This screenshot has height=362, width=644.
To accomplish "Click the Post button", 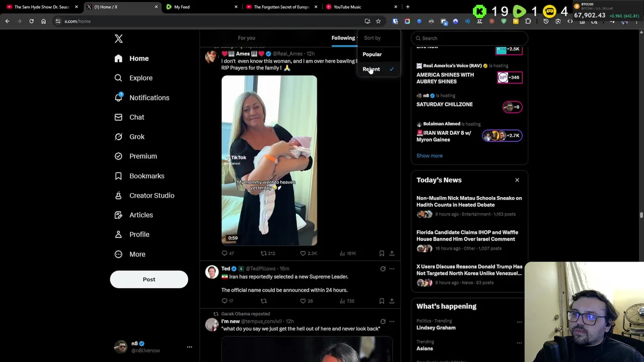I will (149, 280).
